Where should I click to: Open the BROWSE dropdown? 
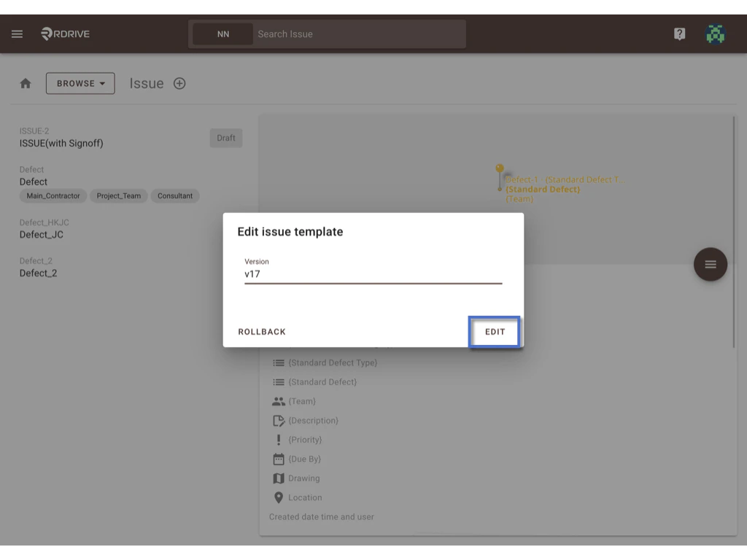[x=80, y=83]
